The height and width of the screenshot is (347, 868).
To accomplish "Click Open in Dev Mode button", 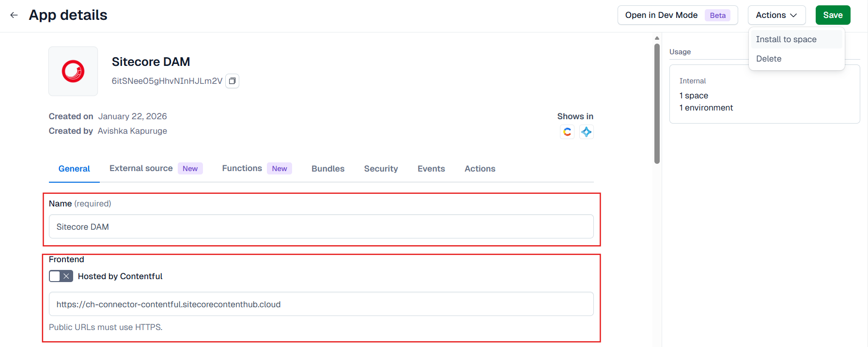I will pos(678,15).
